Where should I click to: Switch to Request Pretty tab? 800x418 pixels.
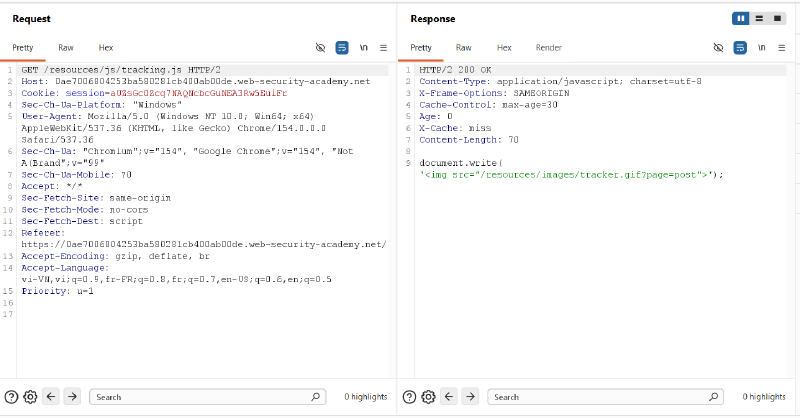22,47
